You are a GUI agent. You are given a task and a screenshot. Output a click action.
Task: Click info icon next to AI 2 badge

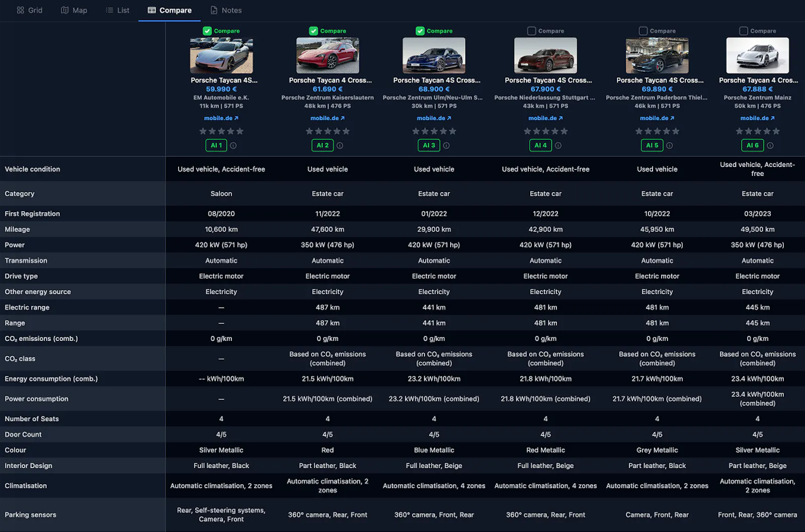tap(340, 145)
